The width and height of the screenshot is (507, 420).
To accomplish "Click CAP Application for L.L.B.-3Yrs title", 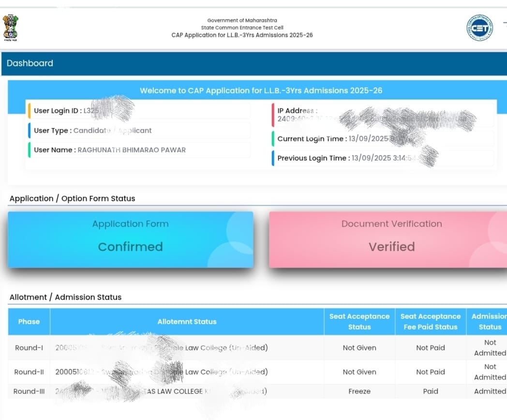I will (x=242, y=35).
